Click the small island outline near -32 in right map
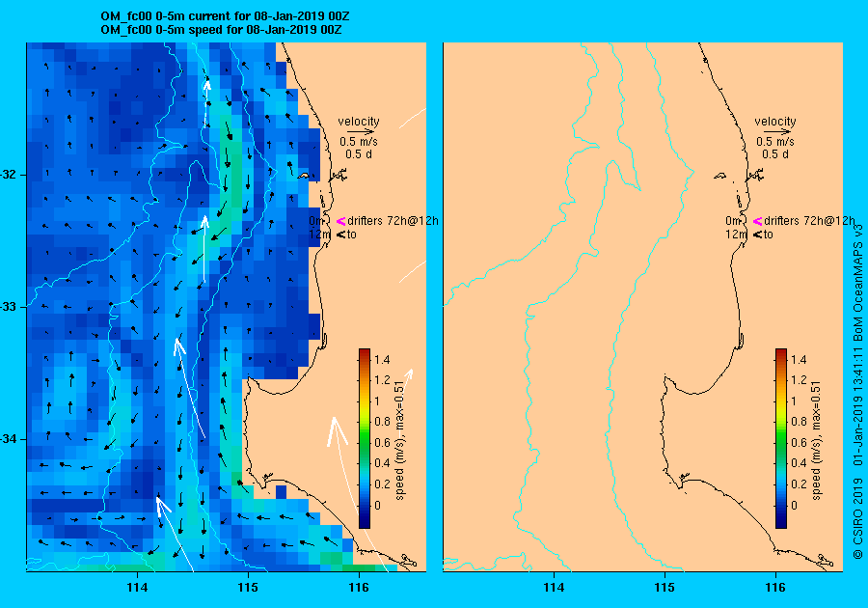The height and width of the screenshot is (608, 868). tap(719, 176)
